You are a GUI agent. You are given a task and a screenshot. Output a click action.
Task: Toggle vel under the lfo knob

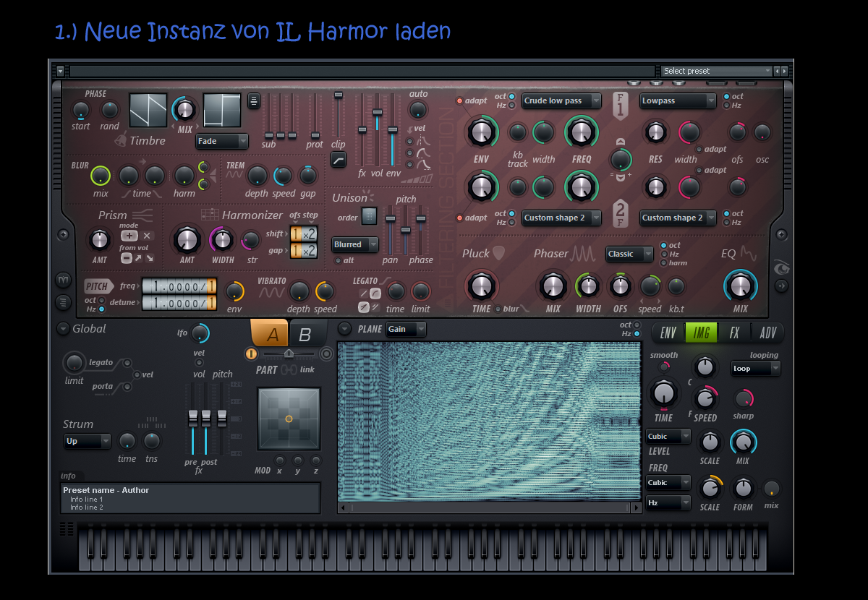tap(199, 362)
